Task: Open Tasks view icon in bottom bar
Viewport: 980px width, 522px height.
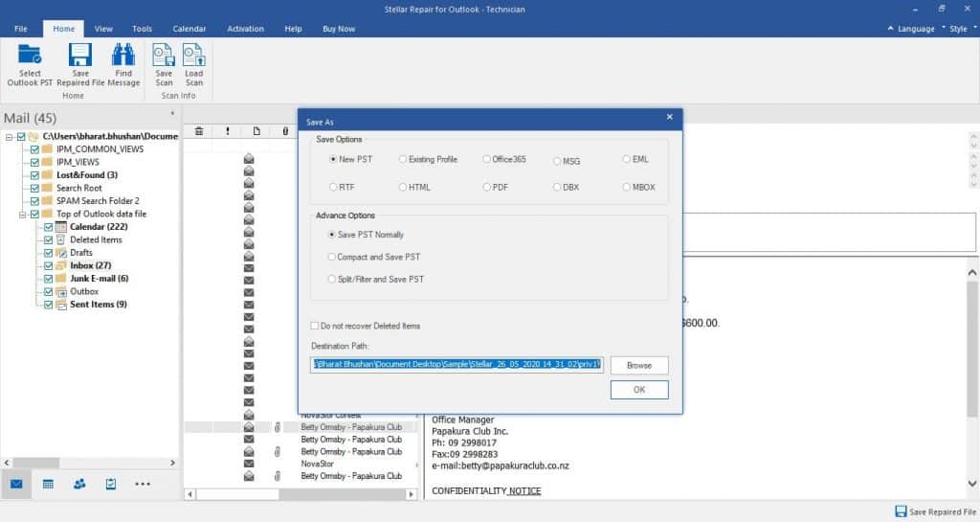Action: (111, 484)
